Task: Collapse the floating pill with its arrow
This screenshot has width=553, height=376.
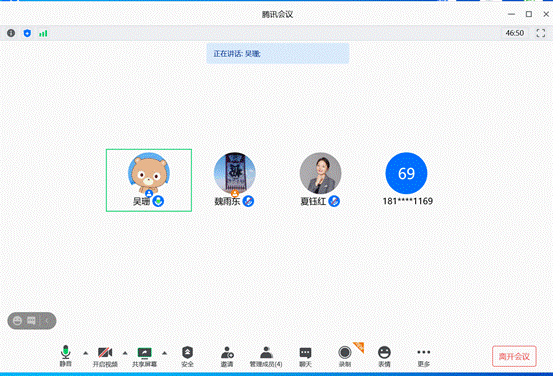Action: (x=47, y=321)
